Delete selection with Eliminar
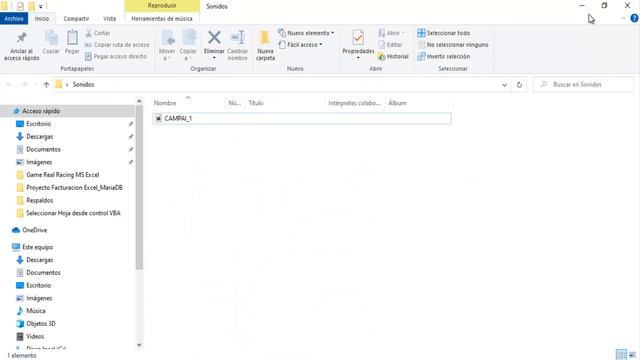 coord(214,46)
